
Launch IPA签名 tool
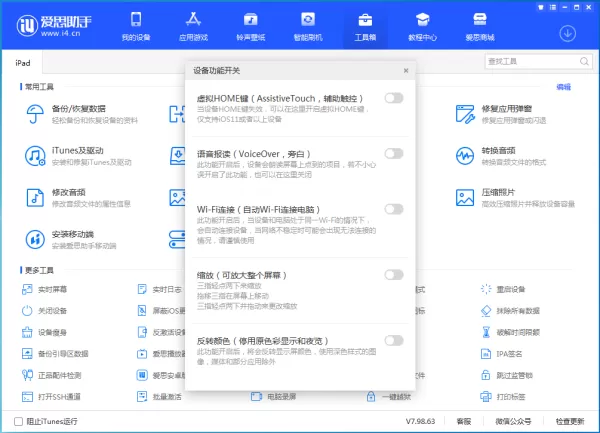502,354
